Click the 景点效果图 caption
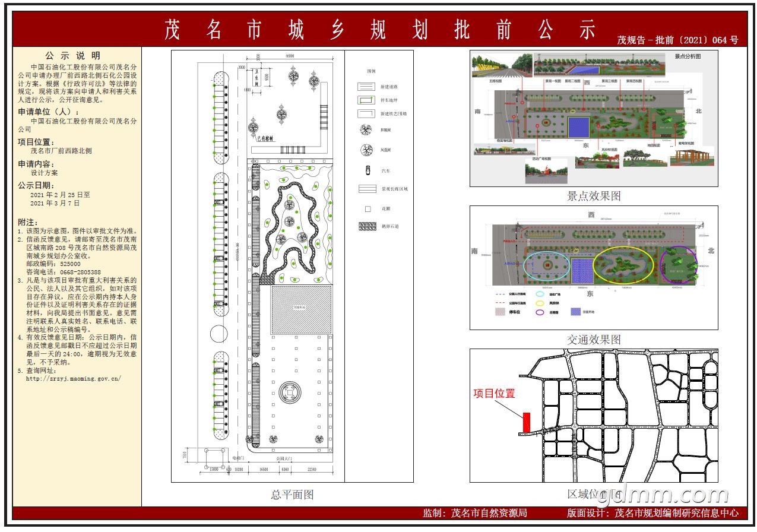 [x=594, y=196]
